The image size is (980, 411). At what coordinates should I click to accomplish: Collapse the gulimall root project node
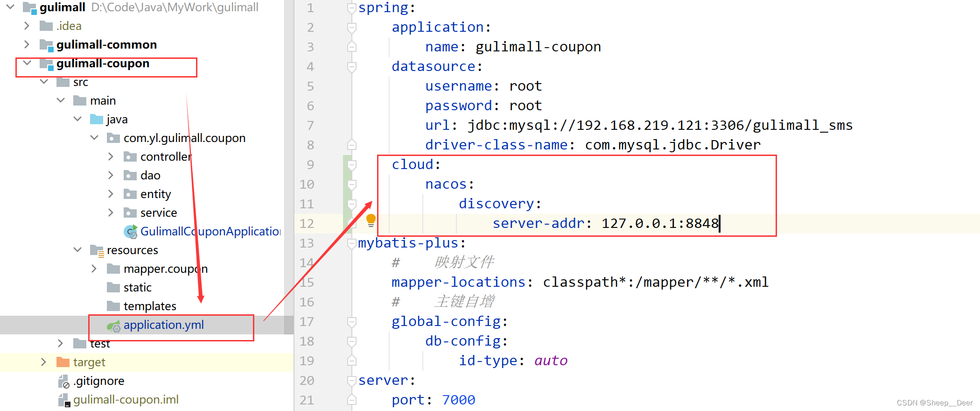(10, 7)
